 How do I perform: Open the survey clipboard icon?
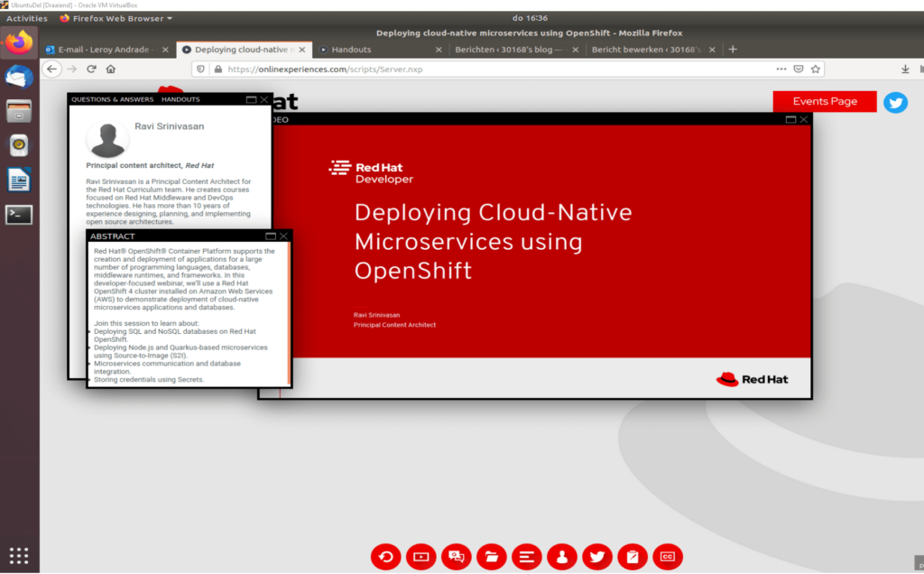633,557
